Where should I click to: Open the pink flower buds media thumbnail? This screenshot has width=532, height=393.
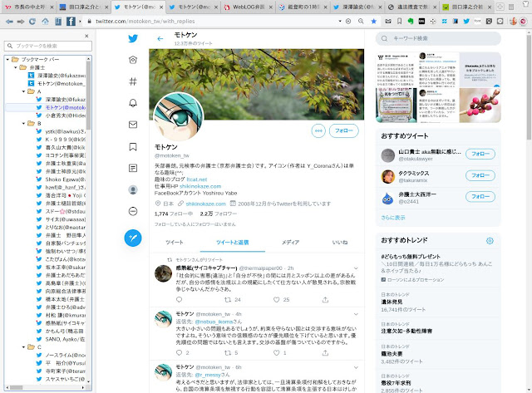480,106
